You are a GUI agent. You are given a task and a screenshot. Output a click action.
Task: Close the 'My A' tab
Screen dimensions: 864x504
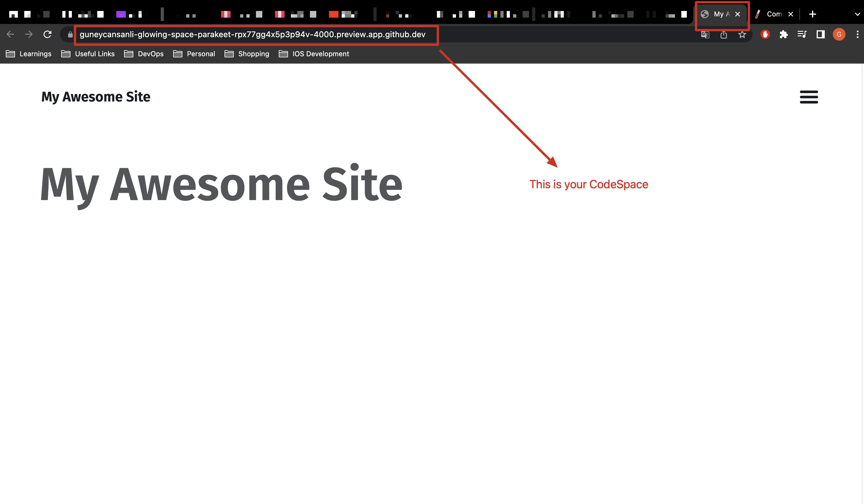[x=738, y=14]
